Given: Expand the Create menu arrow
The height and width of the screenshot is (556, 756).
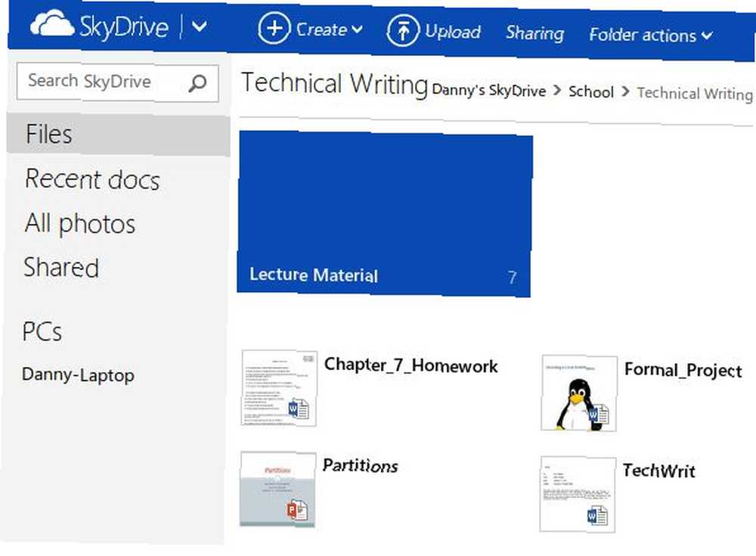Looking at the screenshot, I should [x=357, y=30].
